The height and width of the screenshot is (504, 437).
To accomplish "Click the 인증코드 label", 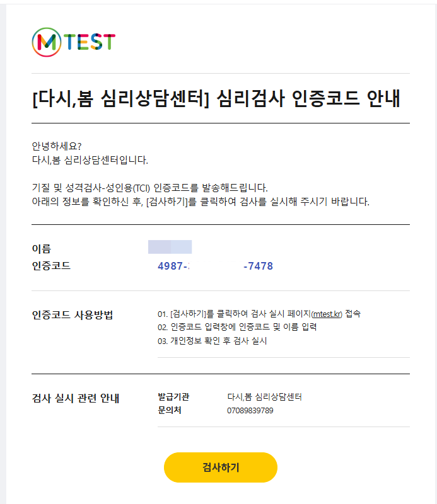I will 51,266.
